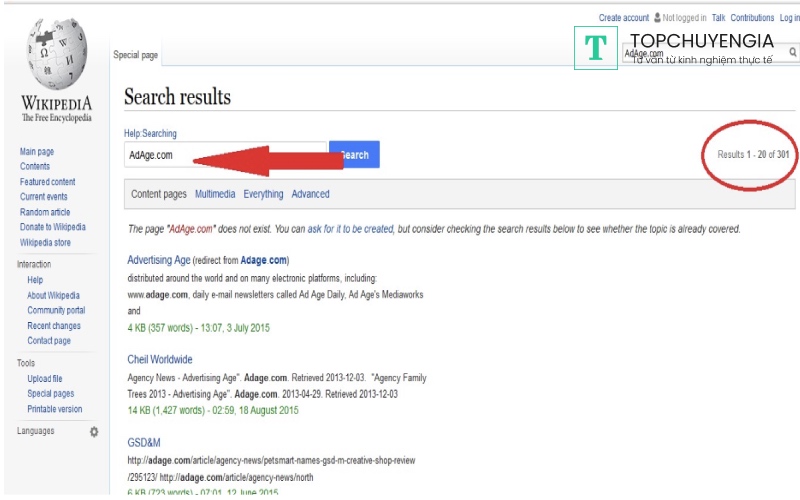800x500 pixels.
Task: Select the Content pages tab
Action: pyautogui.click(x=159, y=194)
